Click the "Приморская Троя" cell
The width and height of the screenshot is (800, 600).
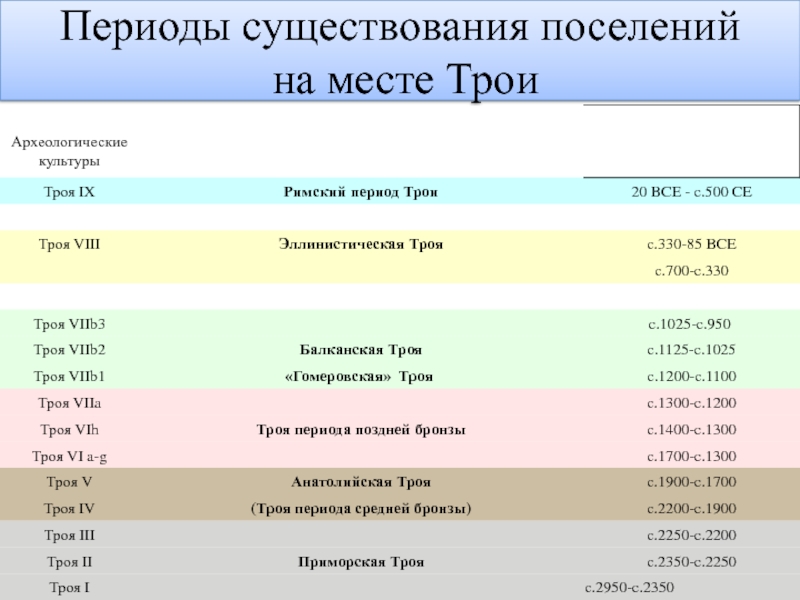pyautogui.click(x=361, y=562)
